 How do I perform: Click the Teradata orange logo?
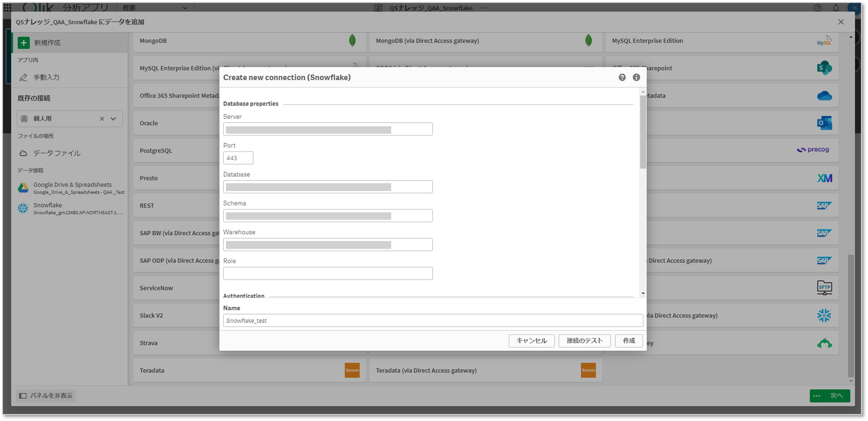pos(352,370)
